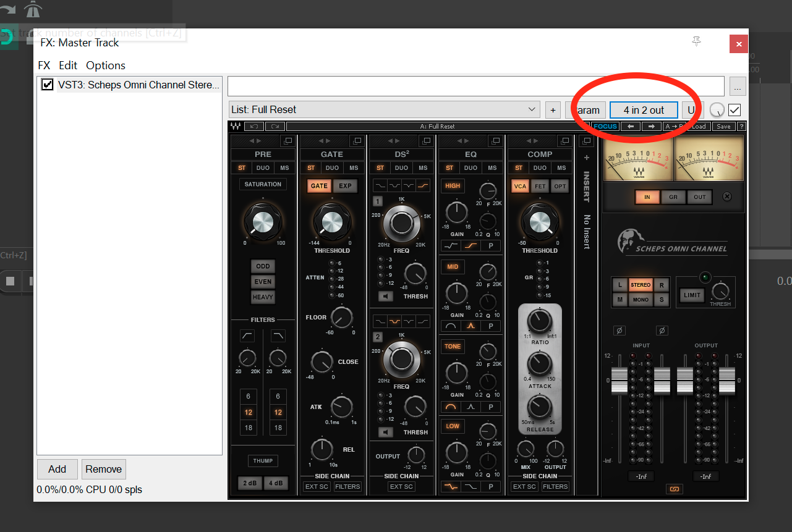The width and height of the screenshot is (792, 532).
Task: Click the Remove FX button
Action: pyautogui.click(x=104, y=469)
